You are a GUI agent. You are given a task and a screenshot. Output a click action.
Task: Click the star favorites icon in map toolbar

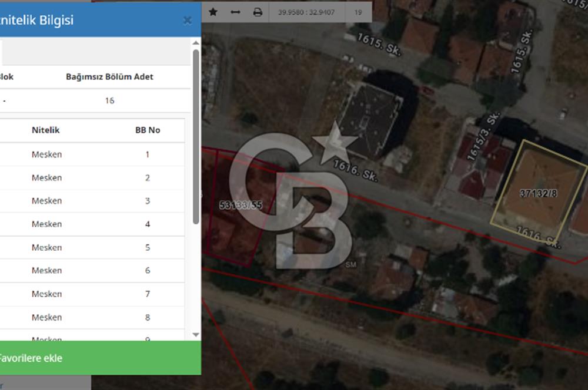click(x=213, y=12)
